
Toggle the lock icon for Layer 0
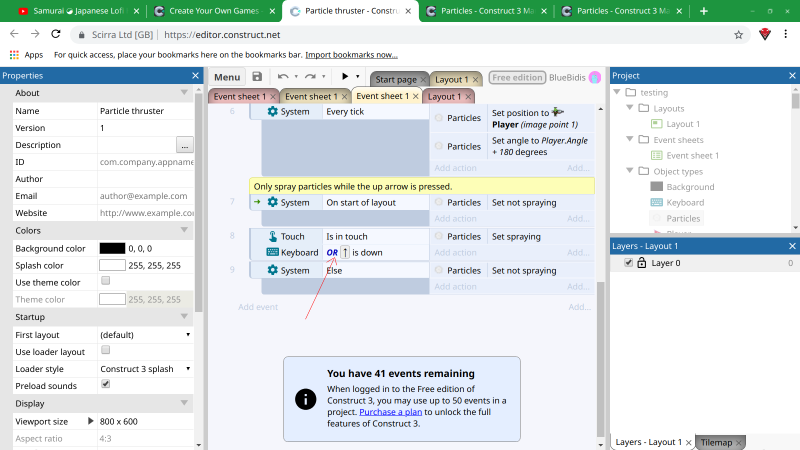pos(641,263)
